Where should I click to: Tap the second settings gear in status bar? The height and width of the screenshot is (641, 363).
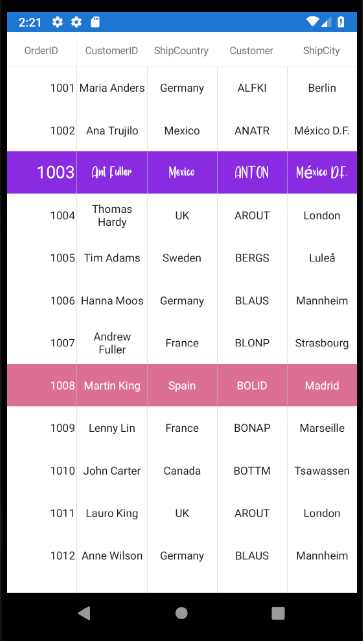pos(76,22)
